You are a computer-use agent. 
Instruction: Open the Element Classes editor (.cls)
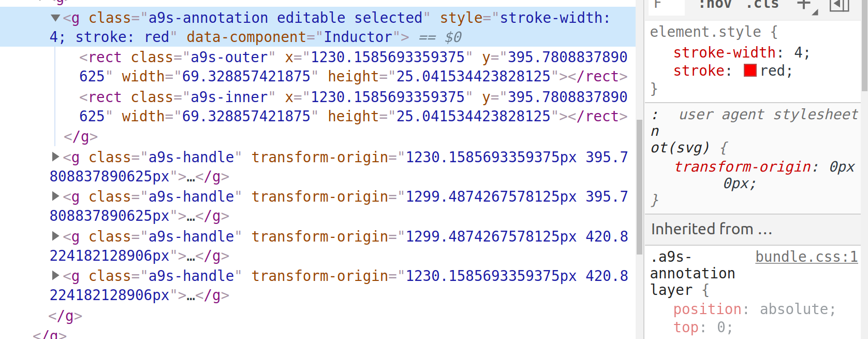pyautogui.click(x=761, y=4)
